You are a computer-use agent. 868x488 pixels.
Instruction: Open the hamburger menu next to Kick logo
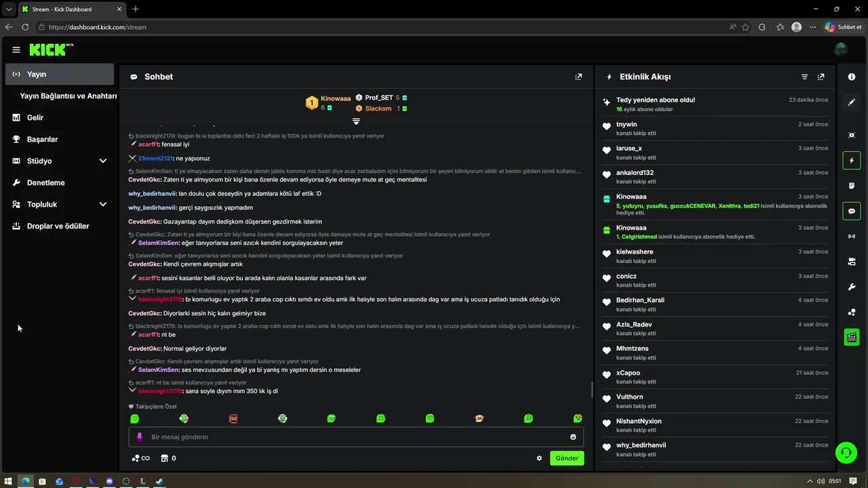tap(16, 49)
